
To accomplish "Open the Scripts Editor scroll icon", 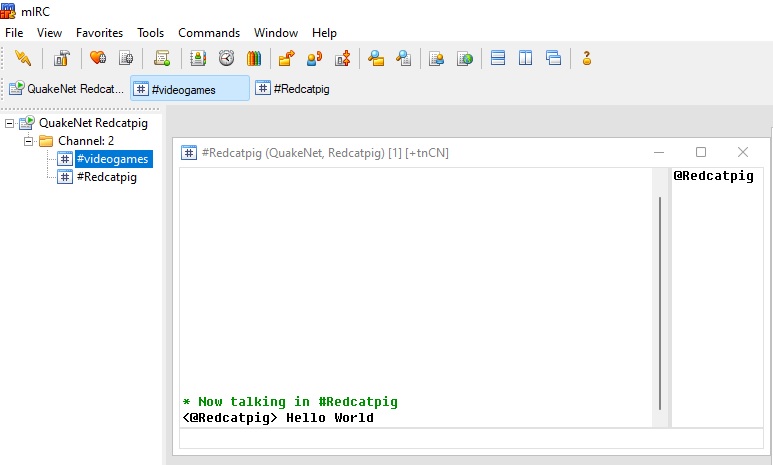I will [x=162, y=58].
